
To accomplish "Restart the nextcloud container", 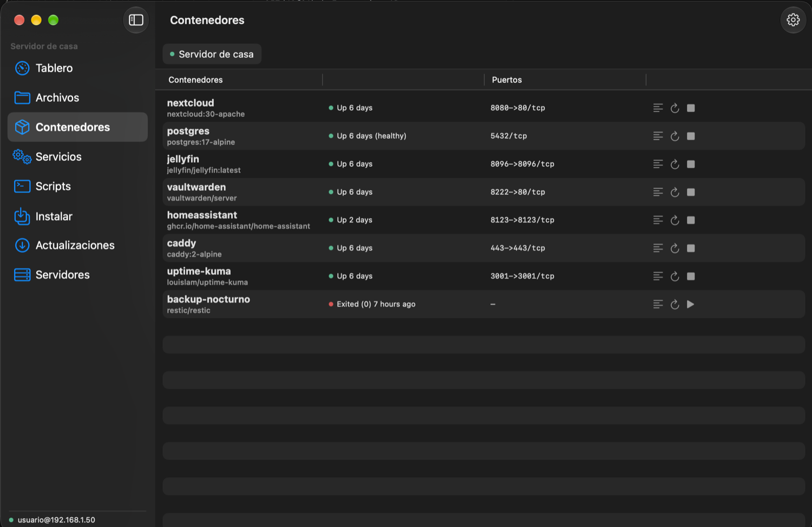I will pyautogui.click(x=675, y=108).
